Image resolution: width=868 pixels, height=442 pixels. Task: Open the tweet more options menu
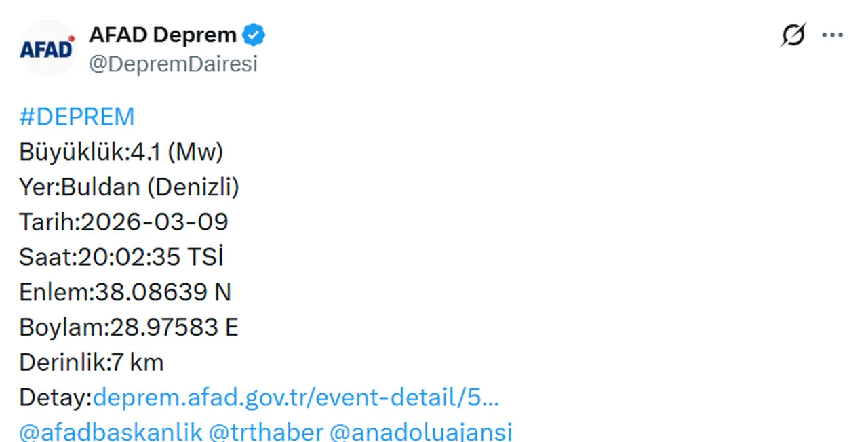(x=832, y=35)
